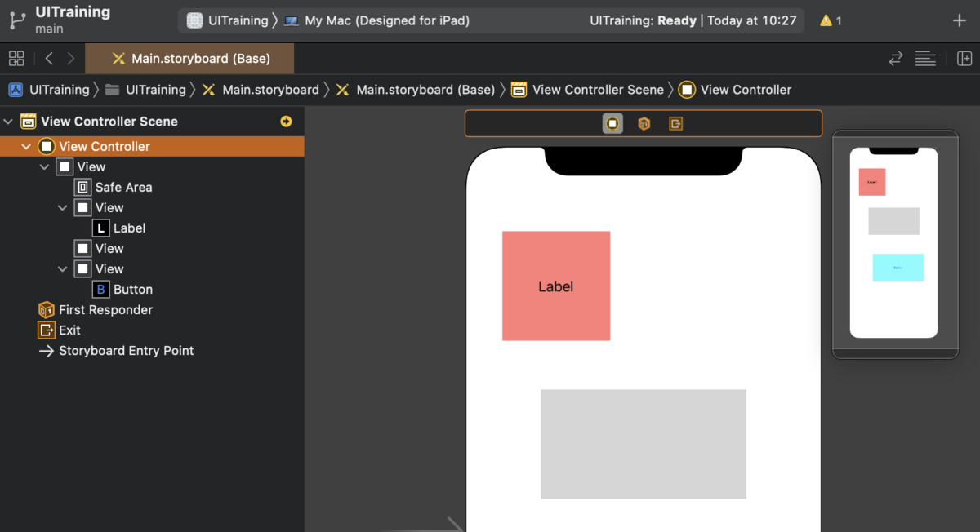Click the main branch name text
This screenshot has height=532, width=980.
pyautogui.click(x=50, y=29)
